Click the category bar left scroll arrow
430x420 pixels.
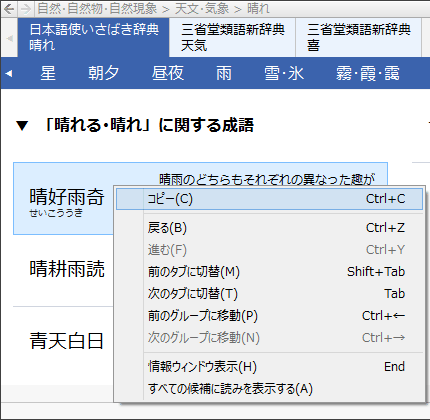click(9, 73)
